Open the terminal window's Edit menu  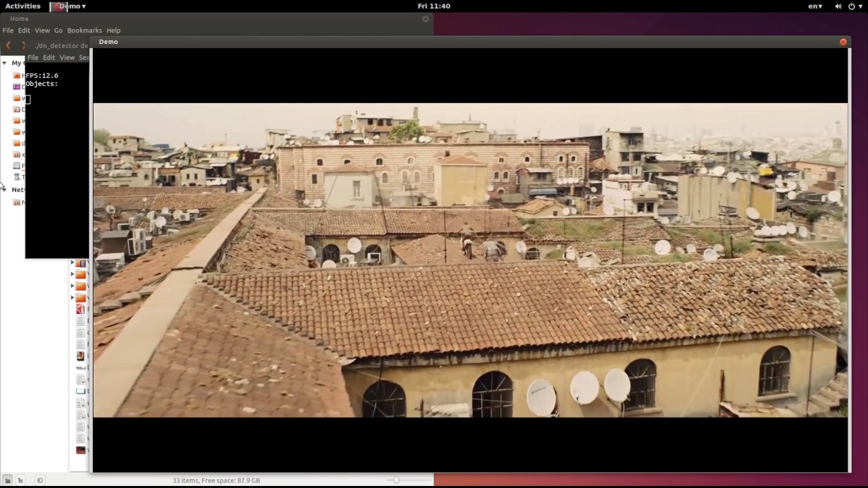point(49,58)
